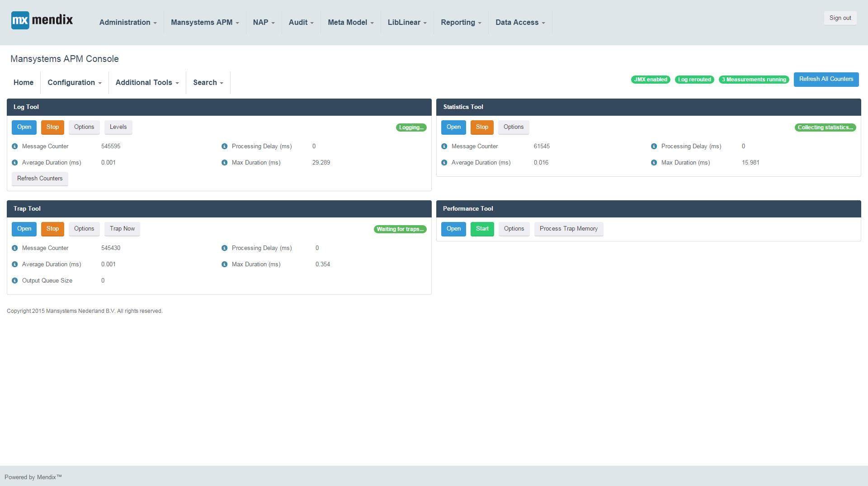The height and width of the screenshot is (486, 868).
Task: Click info icon beside Trap Tool Message Counter
Action: click(14, 248)
